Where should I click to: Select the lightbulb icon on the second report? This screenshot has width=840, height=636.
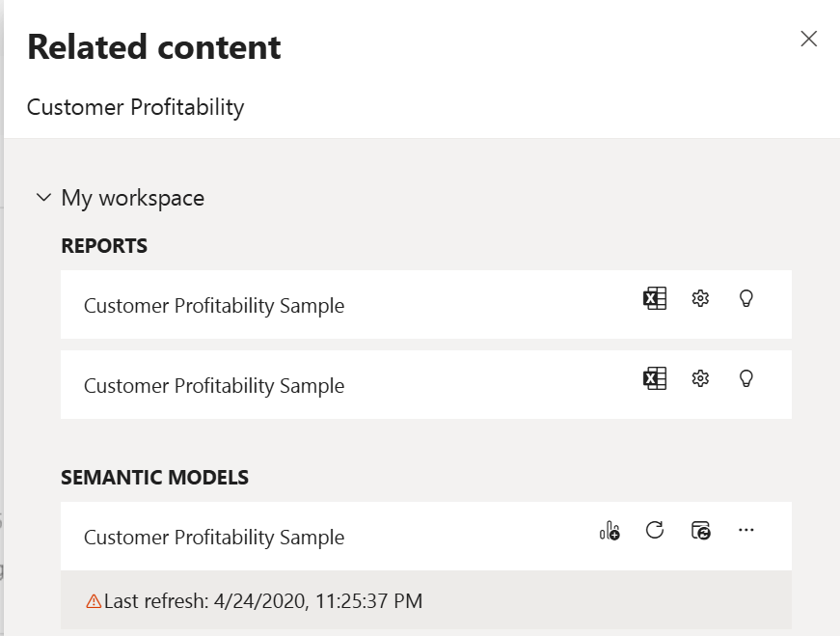coord(745,378)
